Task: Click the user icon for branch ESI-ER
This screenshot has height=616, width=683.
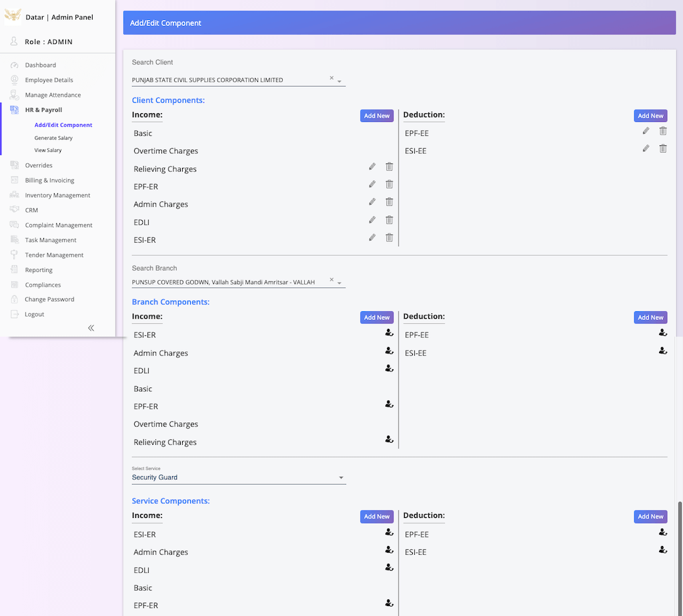Action: 390,333
